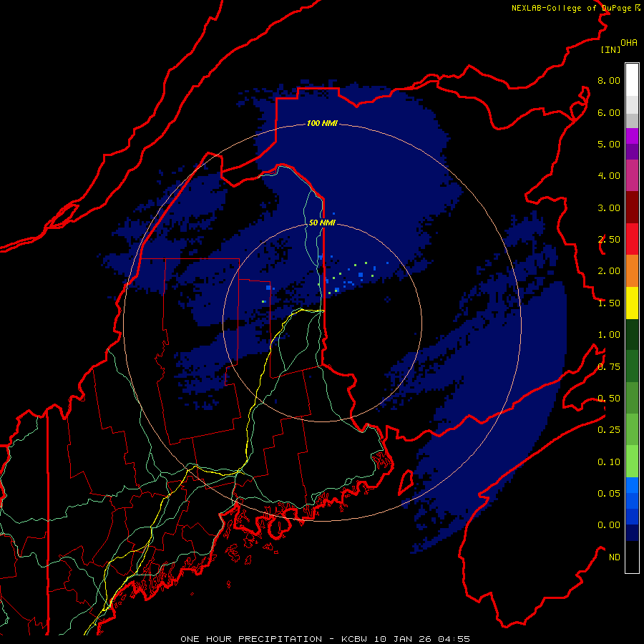The image size is (644, 644).
Task: Click the 3.00 legend value
Action: click(x=609, y=208)
